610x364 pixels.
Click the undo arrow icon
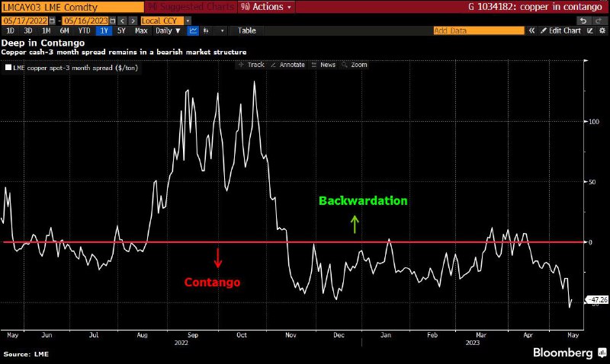(583, 21)
